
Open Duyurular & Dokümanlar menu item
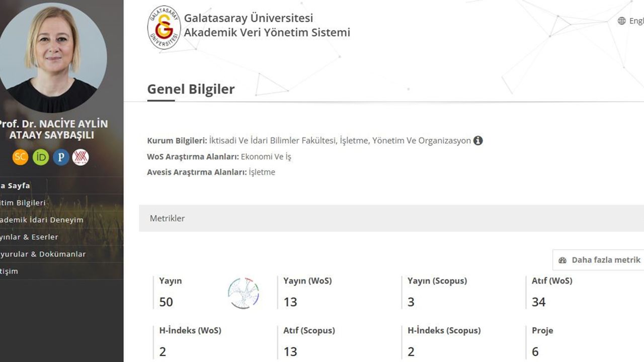coord(43,254)
